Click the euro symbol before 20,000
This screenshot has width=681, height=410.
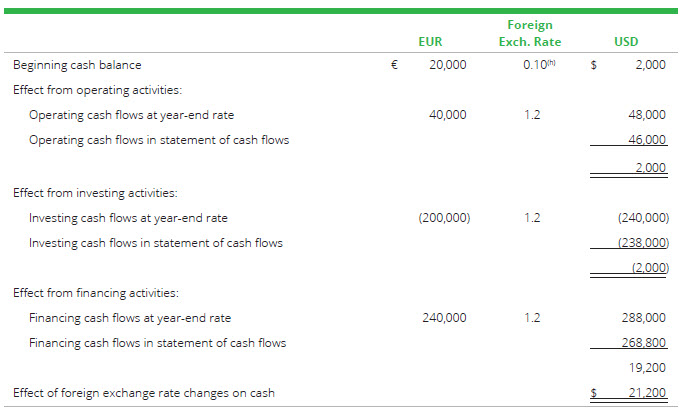click(394, 65)
